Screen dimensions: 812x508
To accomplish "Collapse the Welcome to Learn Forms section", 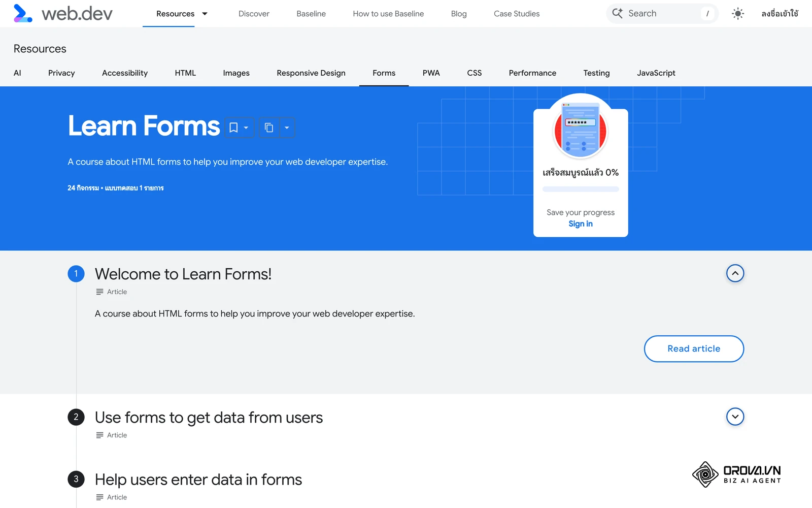I will tap(735, 273).
